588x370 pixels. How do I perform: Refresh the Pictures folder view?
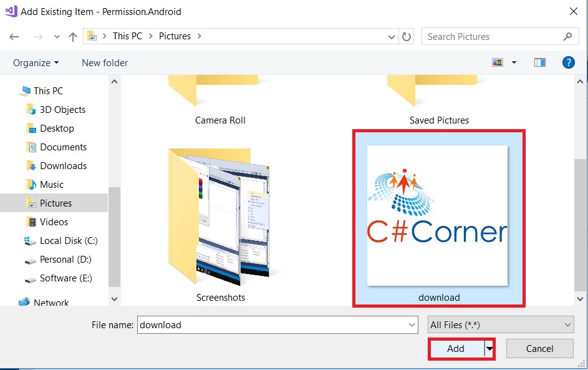point(407,36)
